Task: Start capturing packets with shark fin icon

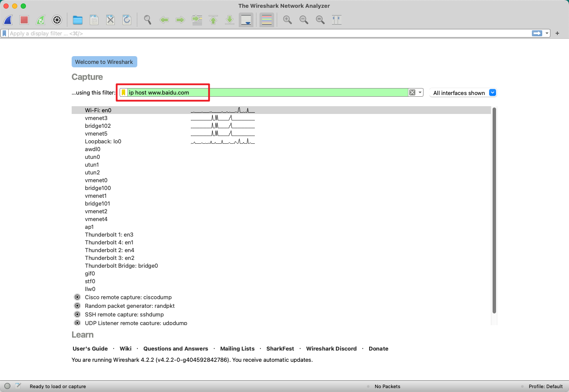Action: pyautogui.click(x=8, y=20)
